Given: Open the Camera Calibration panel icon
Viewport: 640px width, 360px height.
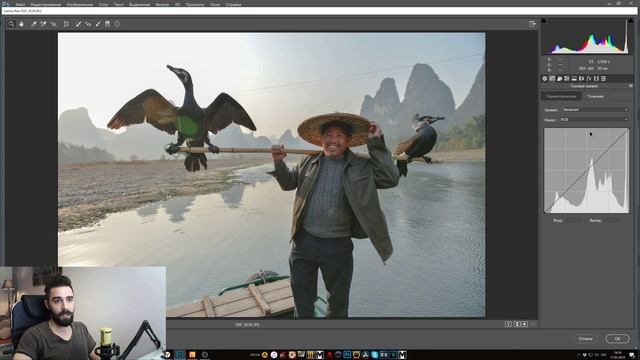Looking at the screenshot, I should pos(596,78).
